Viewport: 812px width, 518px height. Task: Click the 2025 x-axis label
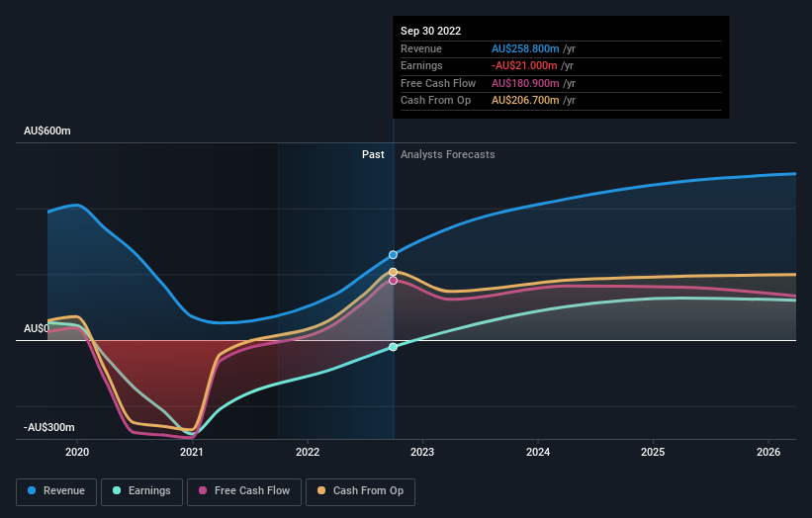point(653,452)
